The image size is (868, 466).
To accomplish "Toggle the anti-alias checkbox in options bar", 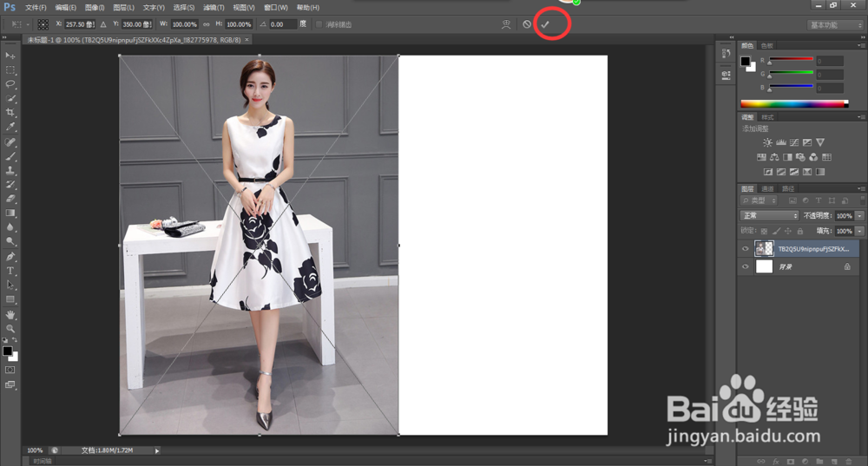I will [319, 24].
